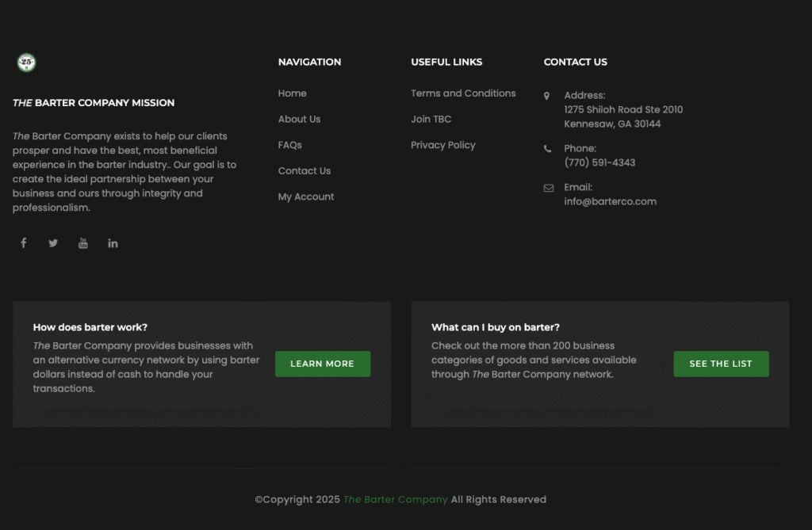Click the Join TBC link
Screen dimensions: 812x530
431,120
